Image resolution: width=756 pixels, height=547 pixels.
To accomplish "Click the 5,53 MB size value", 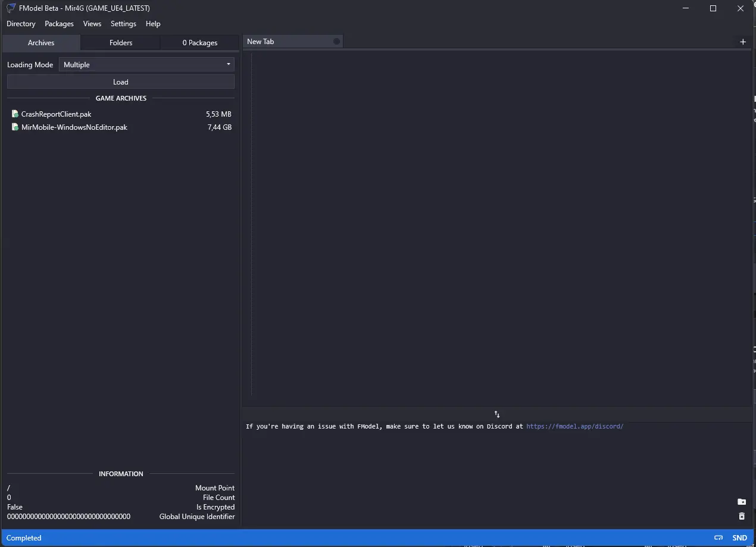I will point(218,114).
